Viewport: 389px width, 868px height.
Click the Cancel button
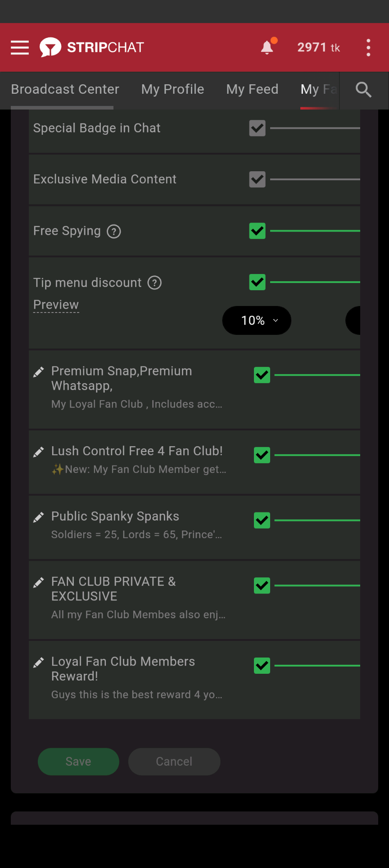point(174,762)
